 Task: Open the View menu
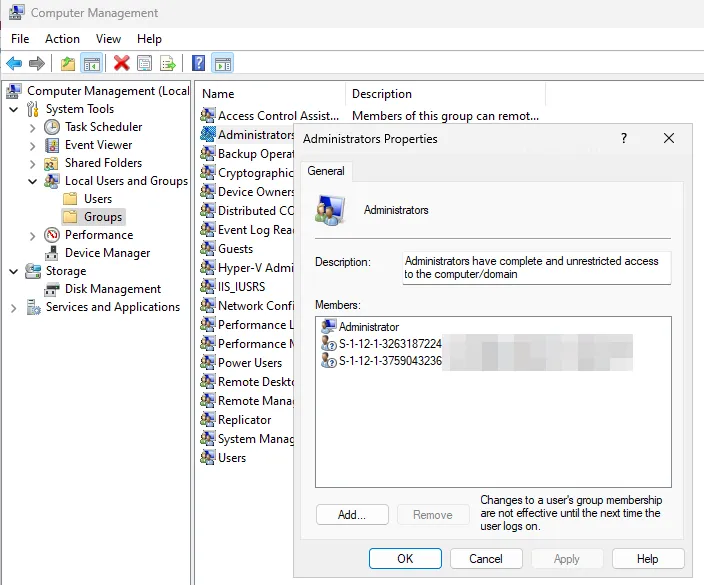click(108, 39)
